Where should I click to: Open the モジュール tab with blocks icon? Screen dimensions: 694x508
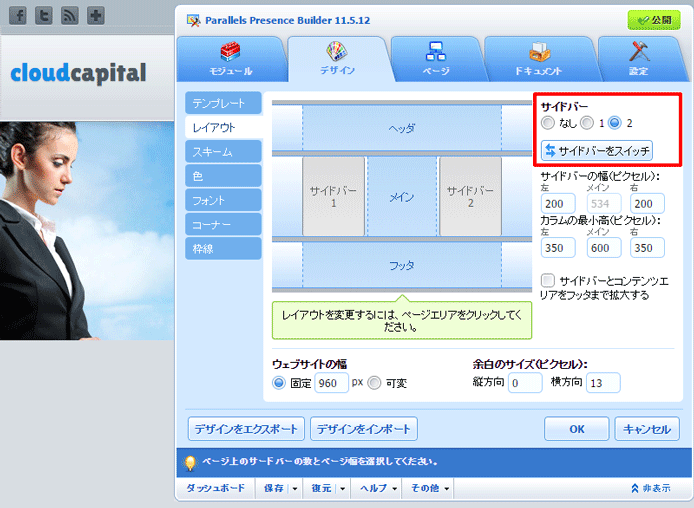[x=229, y=59]
